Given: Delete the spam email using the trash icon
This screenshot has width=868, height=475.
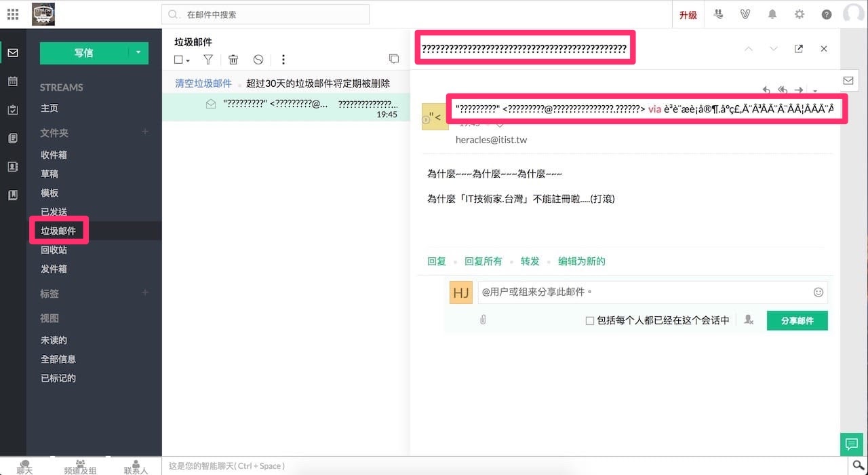Looking at the screenshot, I should pyautogui.click(x=233, y=60).
